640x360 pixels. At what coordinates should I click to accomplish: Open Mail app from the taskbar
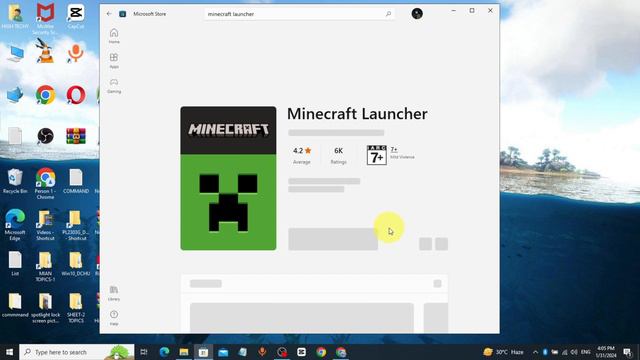tap(223, 352)
